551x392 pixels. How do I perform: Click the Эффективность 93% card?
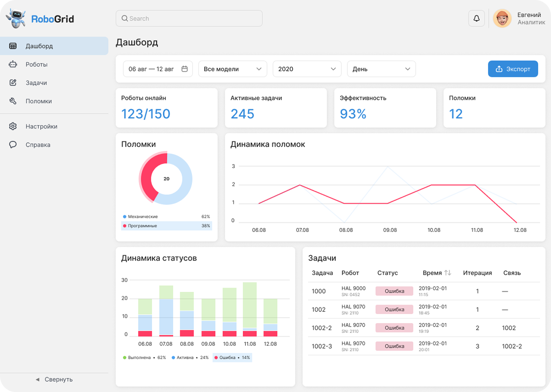(x=385, y=108)
